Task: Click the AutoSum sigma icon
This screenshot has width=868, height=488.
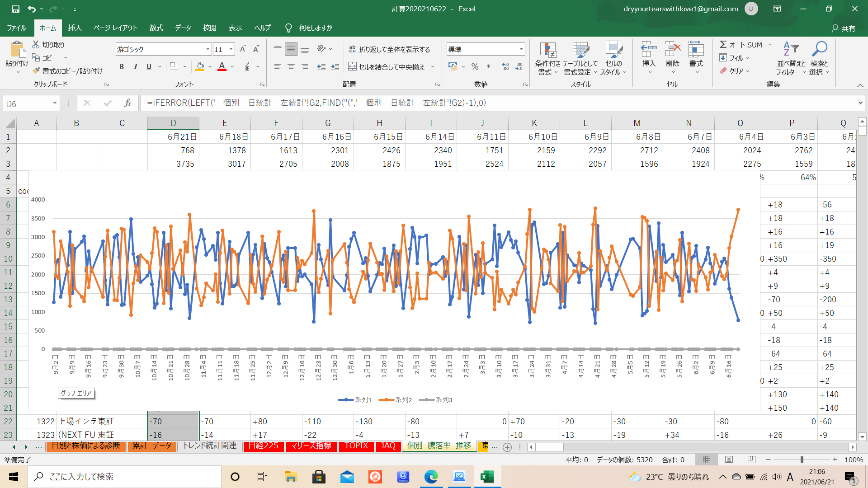Action: [723, 45]
